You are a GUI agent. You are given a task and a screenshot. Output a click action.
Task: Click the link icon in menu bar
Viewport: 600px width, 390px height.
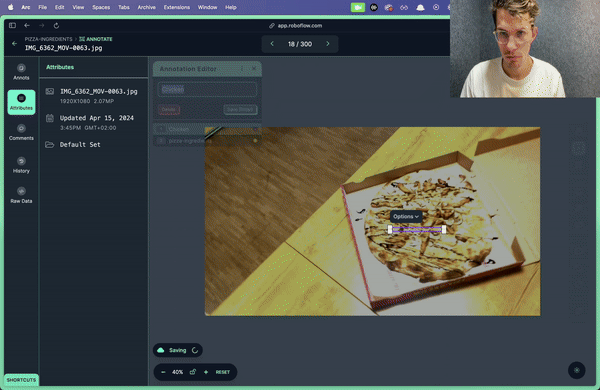click(x=404, y=7)
